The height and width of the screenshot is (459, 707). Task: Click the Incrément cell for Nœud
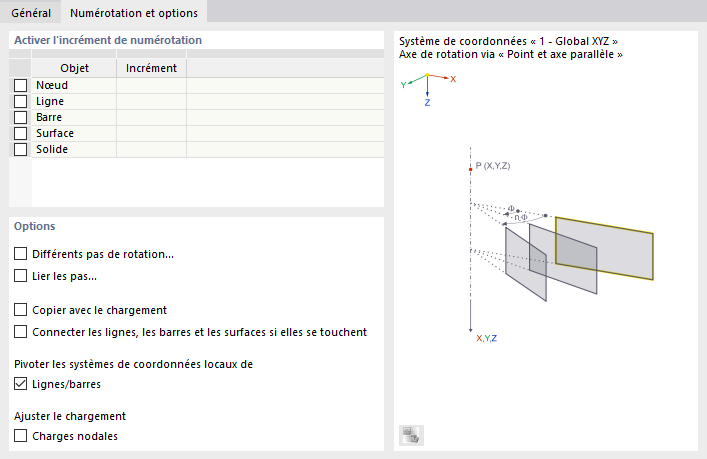tap(151, 86)
